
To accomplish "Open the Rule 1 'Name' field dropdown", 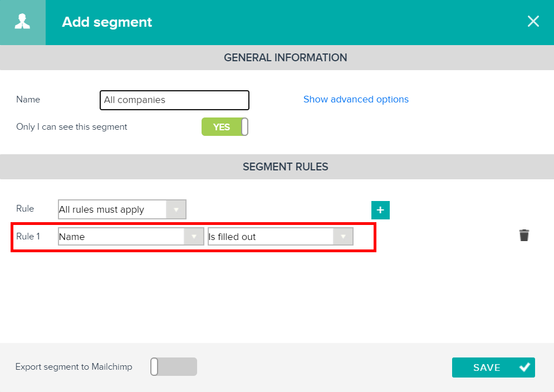I will coord(131,237).
